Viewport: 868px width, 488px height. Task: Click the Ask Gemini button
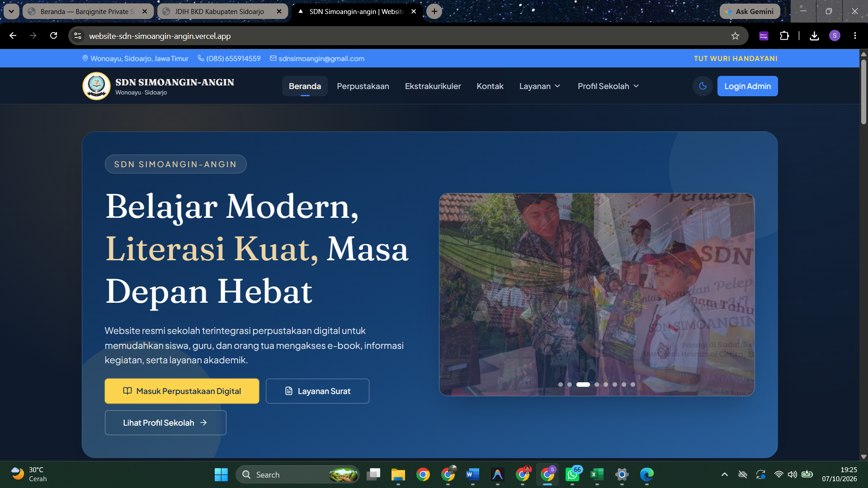point(750,11)
